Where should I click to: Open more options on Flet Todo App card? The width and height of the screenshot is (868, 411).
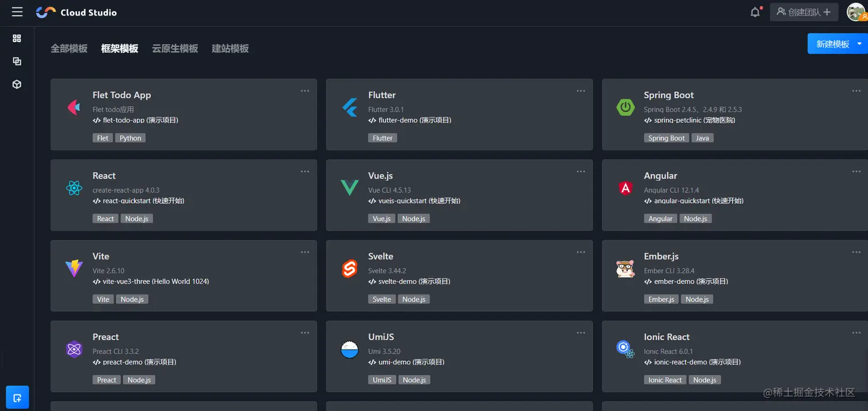305,91
